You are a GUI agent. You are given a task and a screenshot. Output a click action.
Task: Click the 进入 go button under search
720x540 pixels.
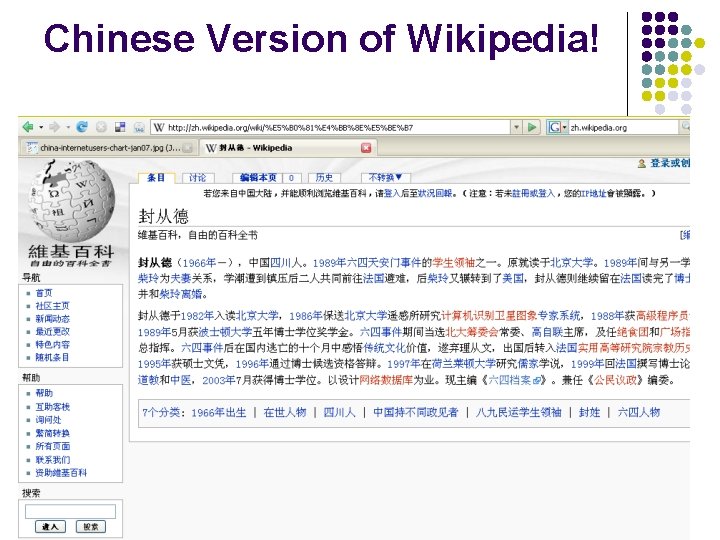tap(51, 526)
